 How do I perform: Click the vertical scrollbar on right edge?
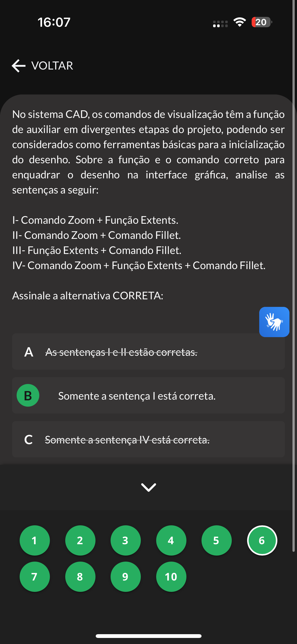click(293, 277)
